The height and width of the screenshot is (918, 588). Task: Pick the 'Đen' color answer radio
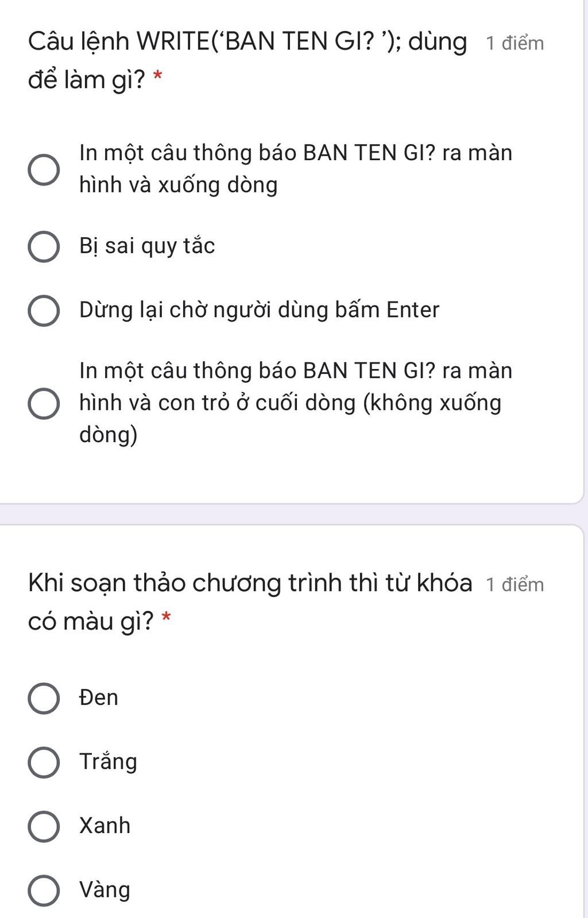coord(44,698)
